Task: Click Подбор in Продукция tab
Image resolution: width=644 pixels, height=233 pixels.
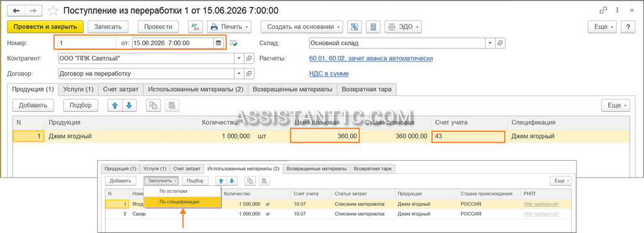Action: [80, 106]
